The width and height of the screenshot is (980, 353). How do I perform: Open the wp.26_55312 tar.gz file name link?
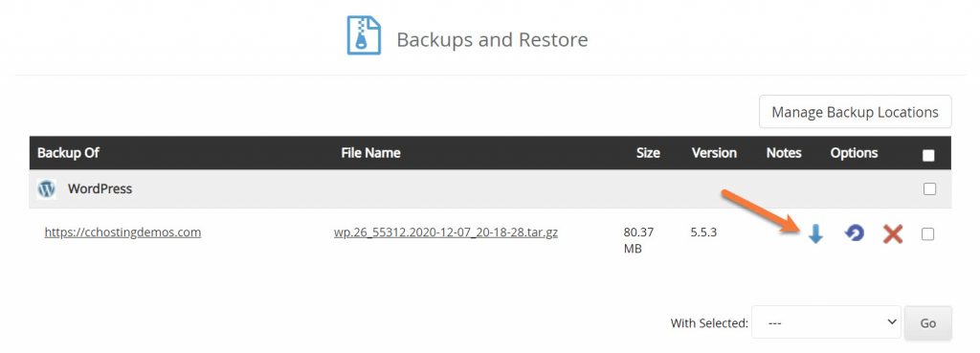pos(446,232)
